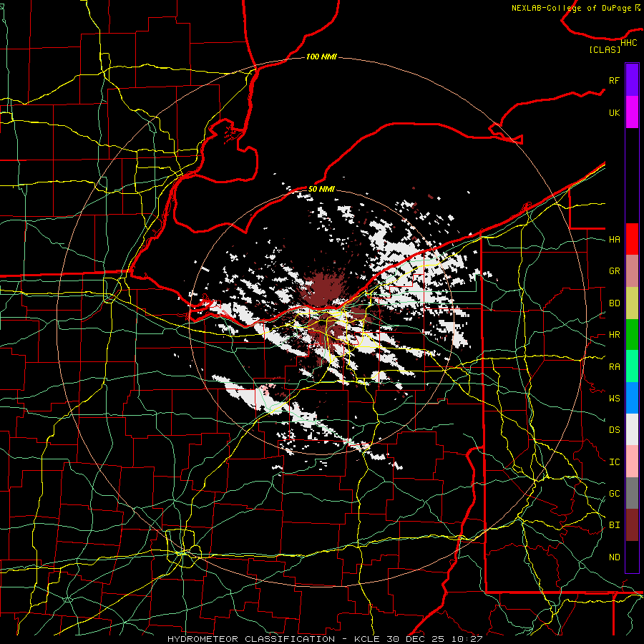644x644 pixels.
Task: Click the WS legend label
Action: 614,399
